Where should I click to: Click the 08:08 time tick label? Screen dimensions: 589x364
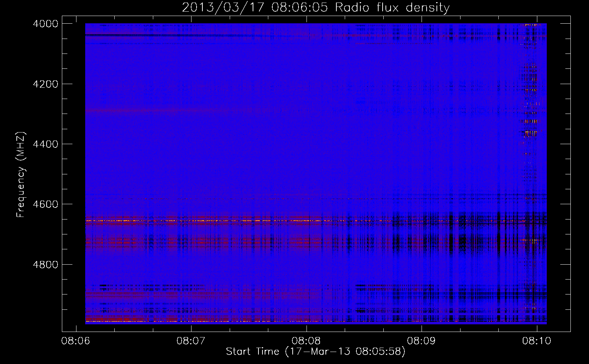[x=306, y=341]
